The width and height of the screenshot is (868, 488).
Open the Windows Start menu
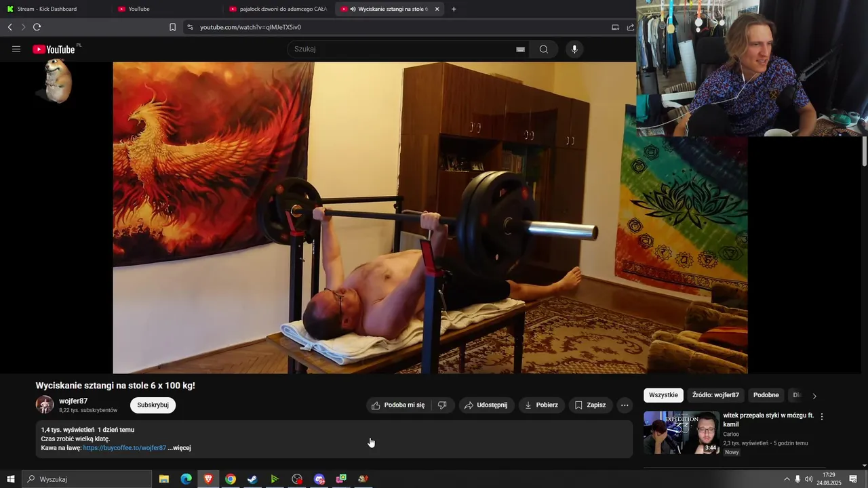tap(10, 479)
